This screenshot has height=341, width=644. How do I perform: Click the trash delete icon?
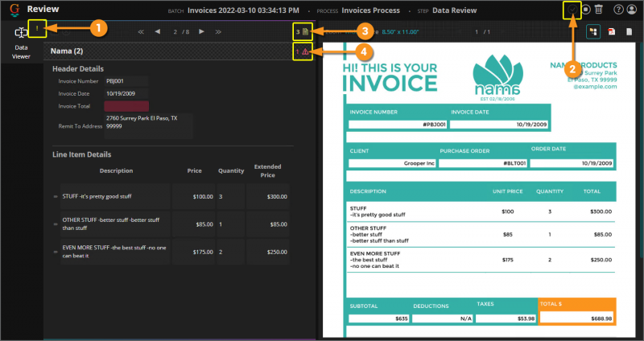click(598, 10)
